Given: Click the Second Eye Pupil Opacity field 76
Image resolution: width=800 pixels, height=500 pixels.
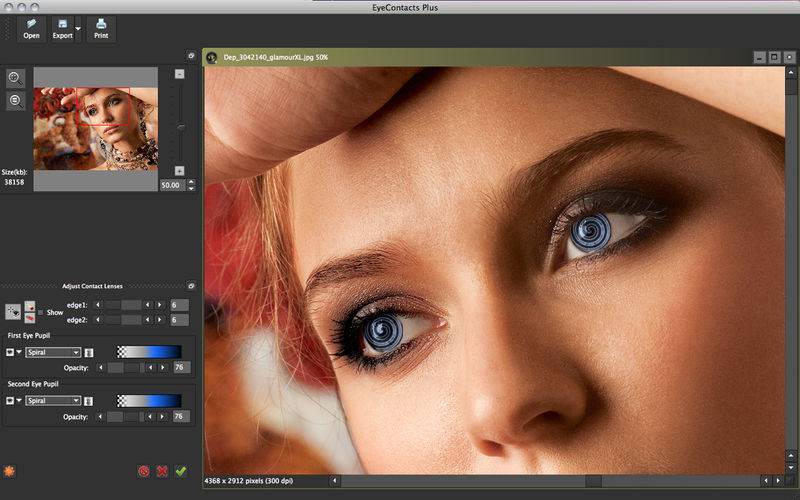Looking at the screenshot, I should coord(181,417).
